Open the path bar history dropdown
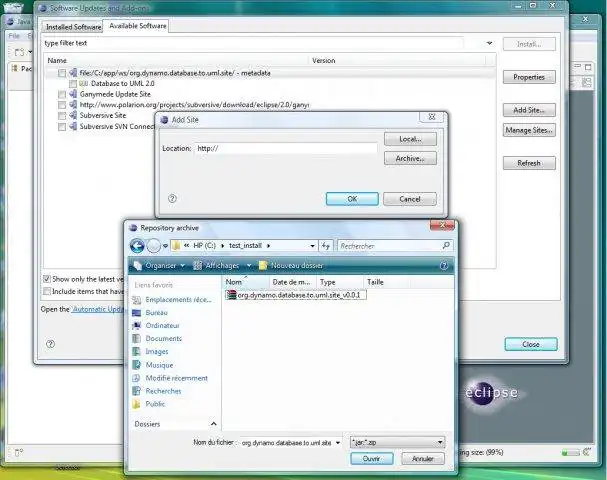The height and width of the screenshot is (480, 607). 312,246
